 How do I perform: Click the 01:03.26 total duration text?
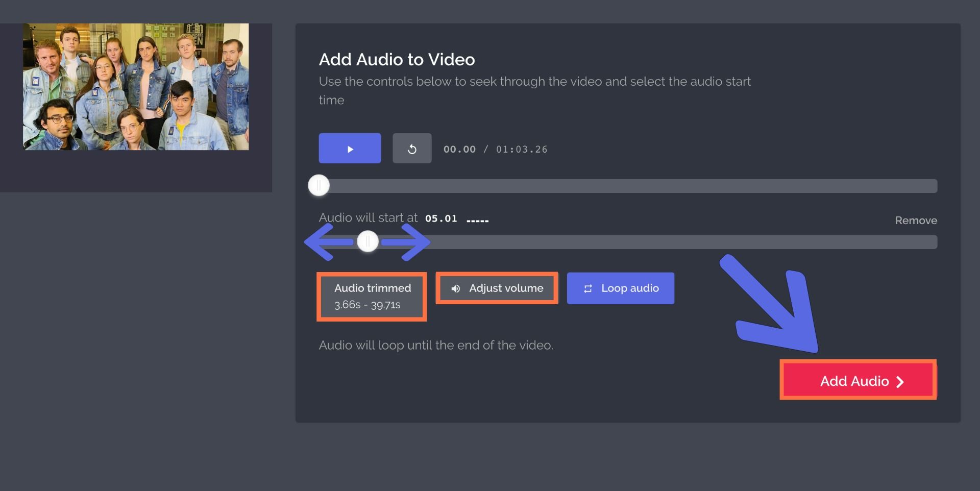coord(522,150)
